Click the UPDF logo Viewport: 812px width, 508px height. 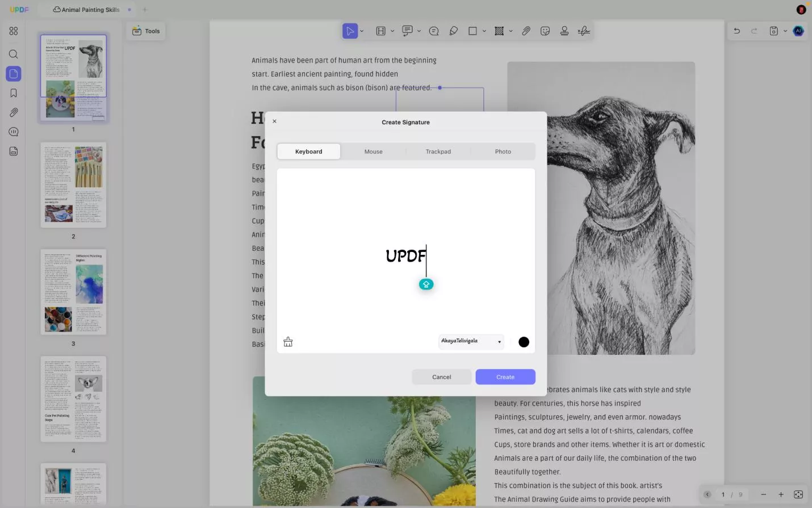[19, 10]
